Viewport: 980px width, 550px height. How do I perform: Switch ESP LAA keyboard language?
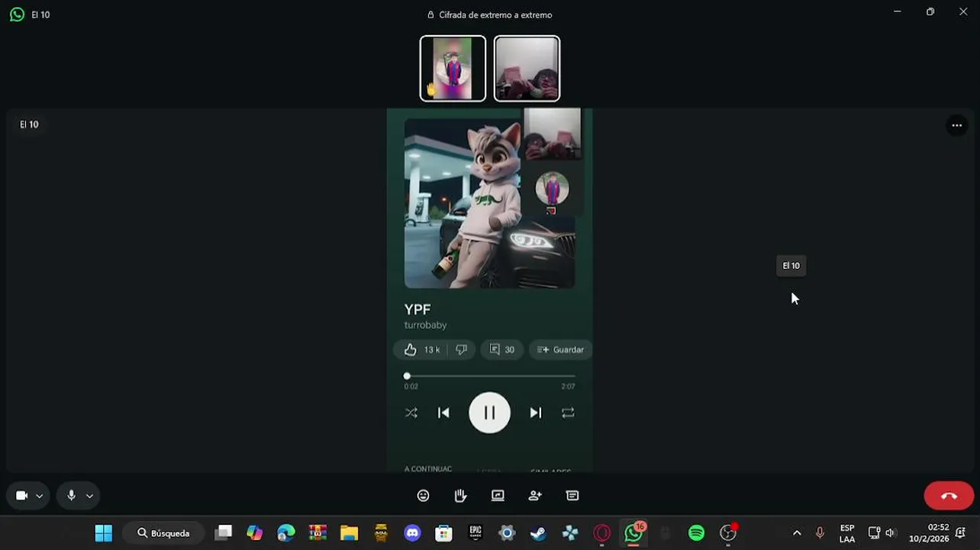847,533
